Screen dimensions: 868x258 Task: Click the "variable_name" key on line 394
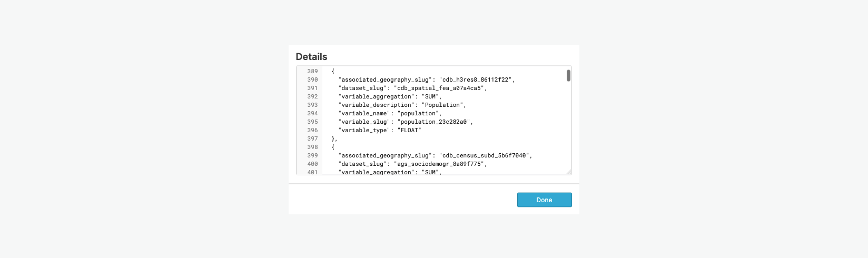[x=364, y=113]
